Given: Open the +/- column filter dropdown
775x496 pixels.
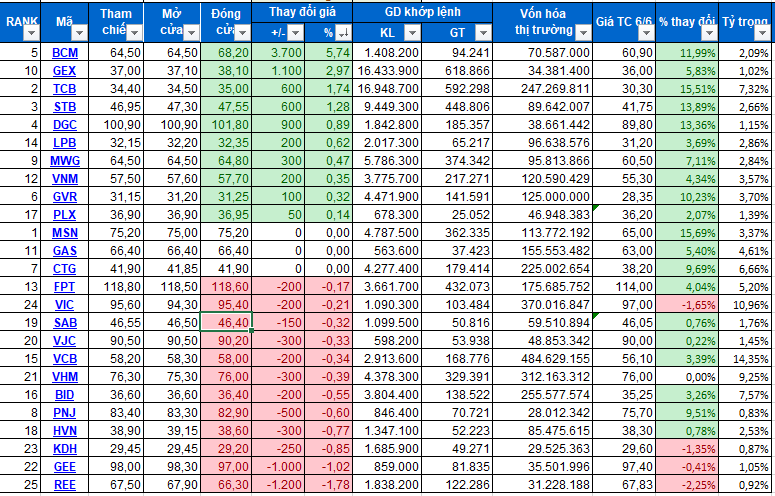Looking at the screenshot, I should pos(295,33).
